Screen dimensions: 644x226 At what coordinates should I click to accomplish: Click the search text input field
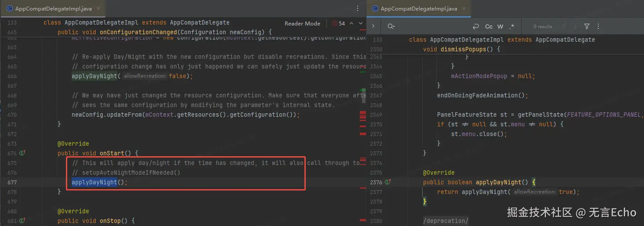(x=433, y=26)
